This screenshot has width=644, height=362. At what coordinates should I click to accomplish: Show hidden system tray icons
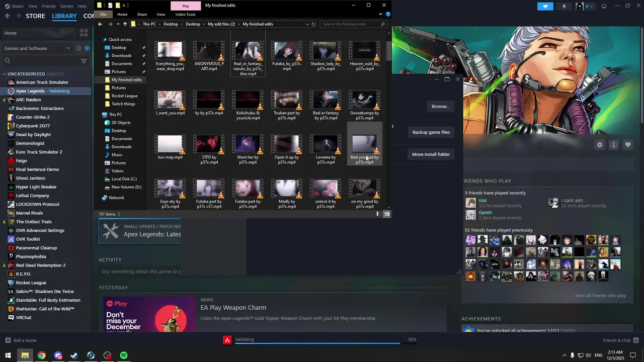[x=564, y=355]
